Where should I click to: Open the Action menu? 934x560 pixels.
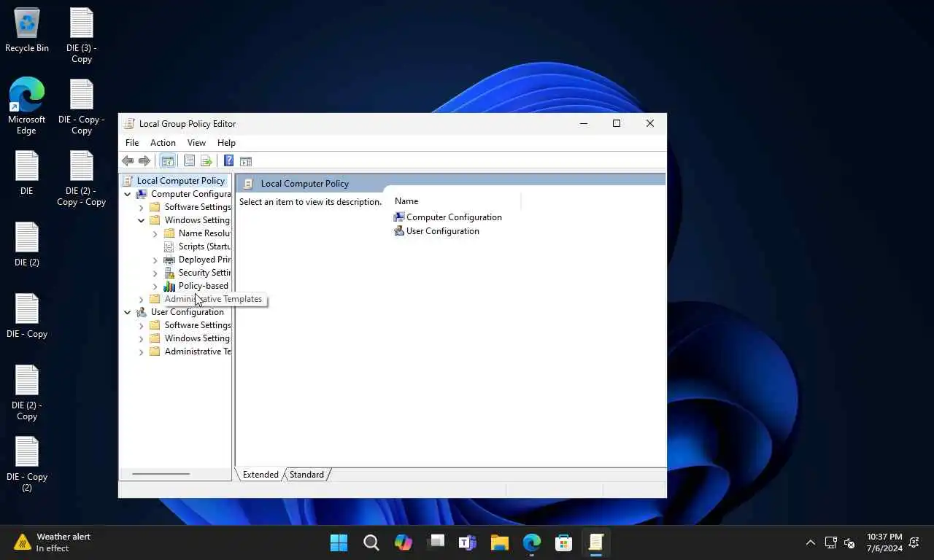click(x=163, y=143)
